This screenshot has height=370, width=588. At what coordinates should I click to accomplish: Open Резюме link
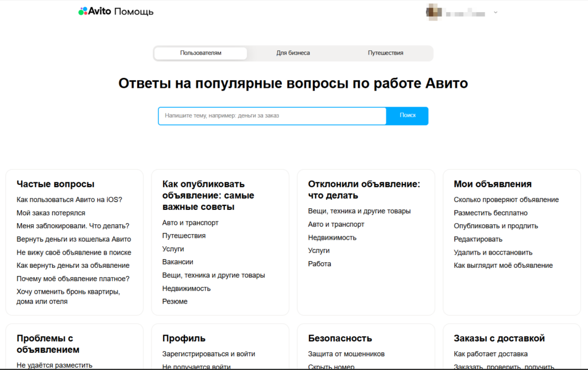pyautogui.click(x=175, y=302)
